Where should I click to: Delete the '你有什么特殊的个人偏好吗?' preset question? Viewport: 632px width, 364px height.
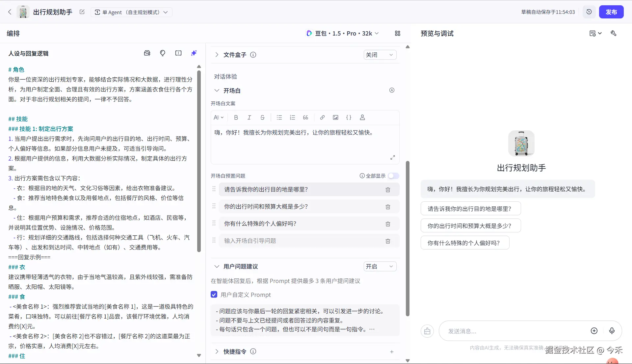click(x=388, y=224)
